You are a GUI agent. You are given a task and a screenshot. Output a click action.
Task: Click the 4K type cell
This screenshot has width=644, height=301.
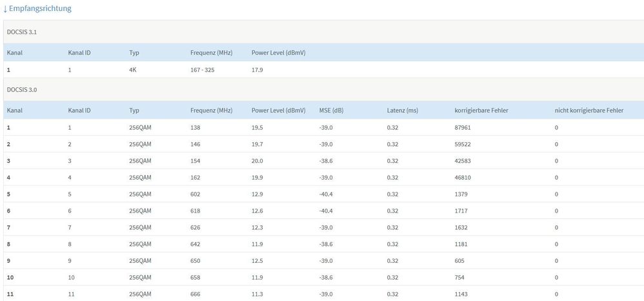133,70
